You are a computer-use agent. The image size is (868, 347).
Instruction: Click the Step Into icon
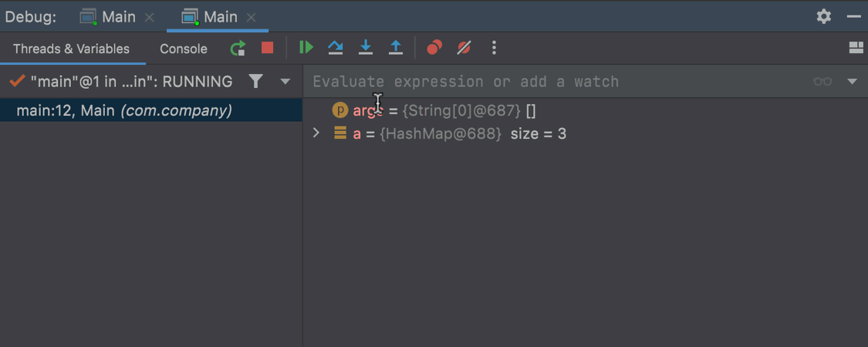(366, 48)
